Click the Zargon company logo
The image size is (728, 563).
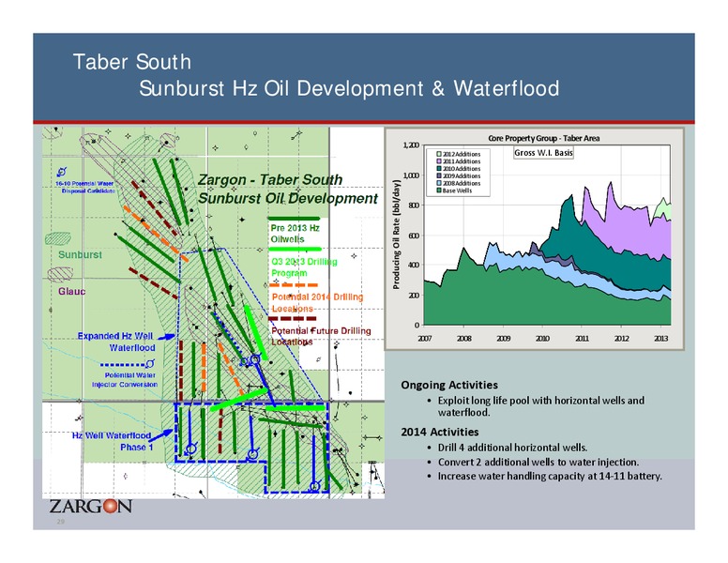coord(91,506)
